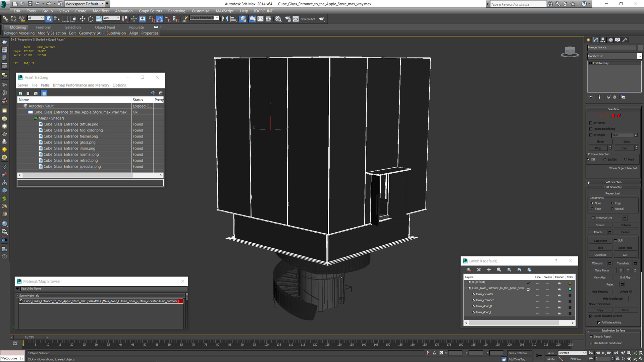Uncheck Delete Isolated Vertices checkbox

tap(591, 316)
